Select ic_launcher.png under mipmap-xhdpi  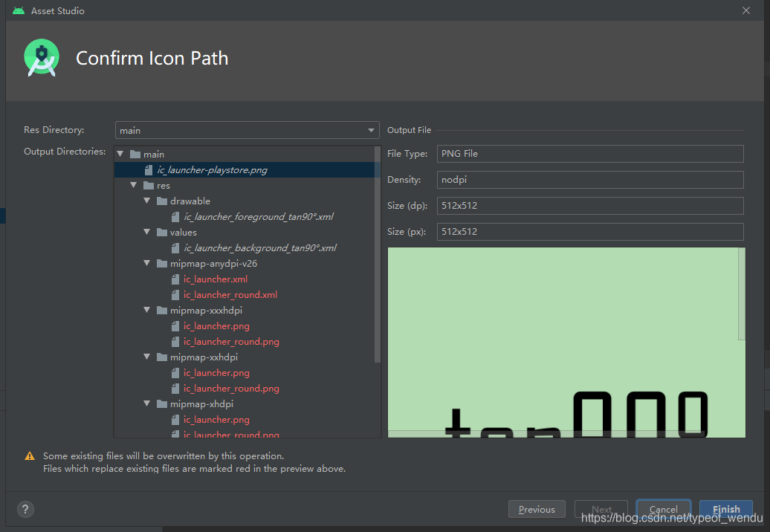(216, 420)
